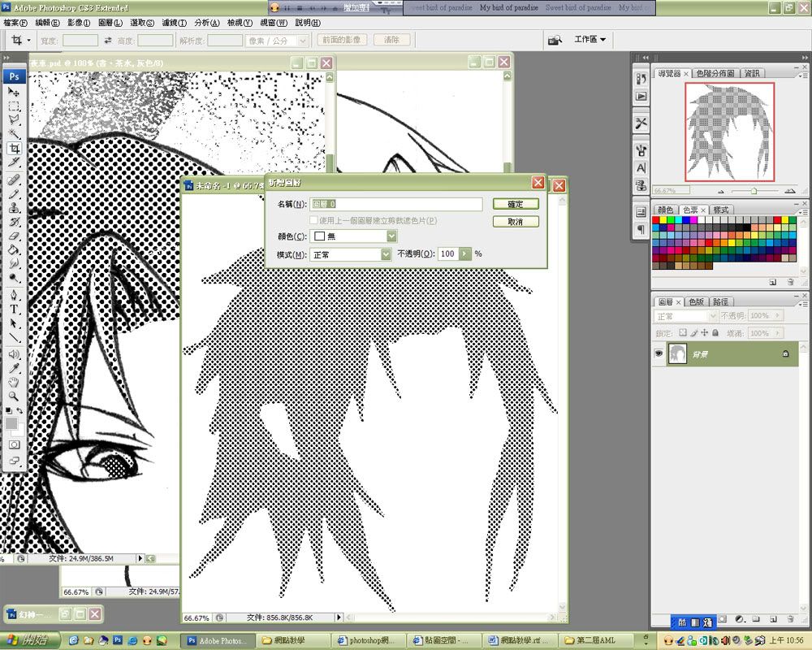Pick the red swatch in 色票 panel
Viewport: 812px width, 650px height.
[x=655, y=220]
